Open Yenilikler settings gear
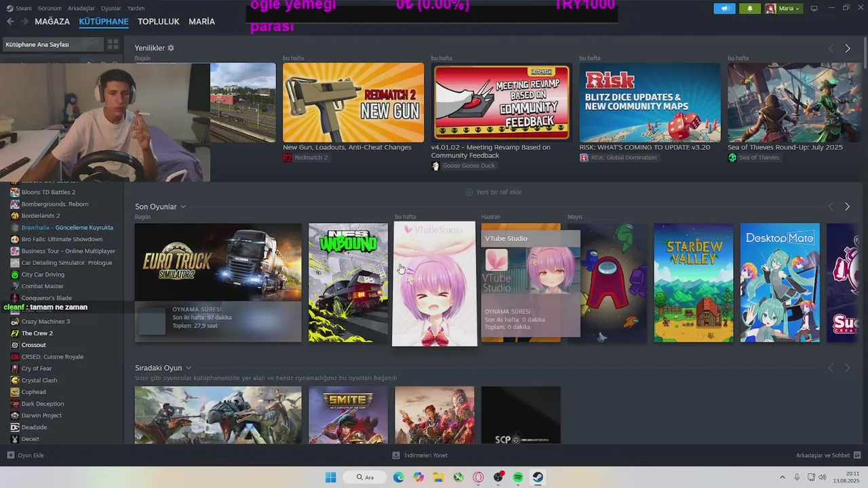Viewport: 868px width, 488px height. click(x=171, y=48)
